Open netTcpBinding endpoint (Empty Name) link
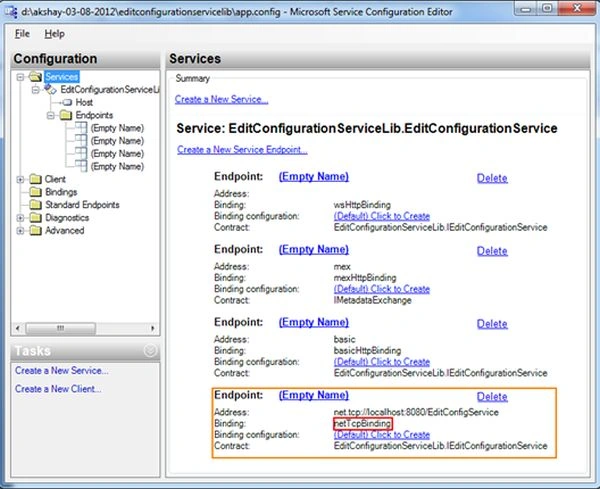 pos(314,395)
